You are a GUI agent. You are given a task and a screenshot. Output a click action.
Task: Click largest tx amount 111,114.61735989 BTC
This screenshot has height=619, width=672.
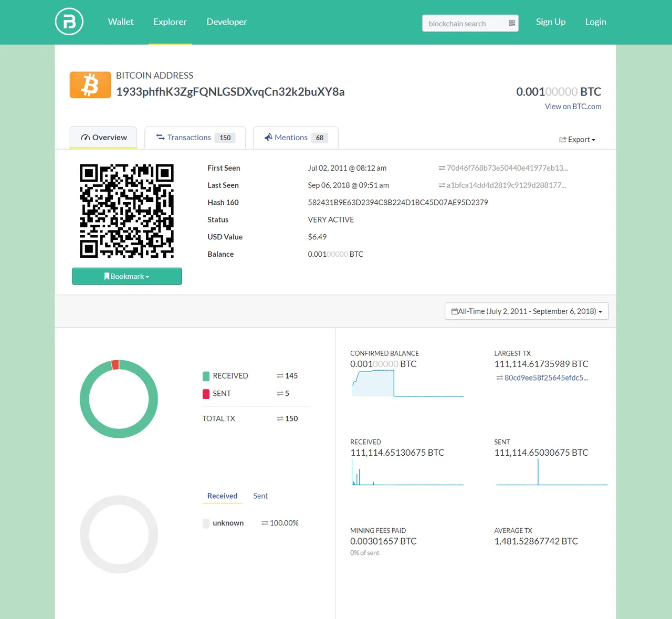coord(541,364)
